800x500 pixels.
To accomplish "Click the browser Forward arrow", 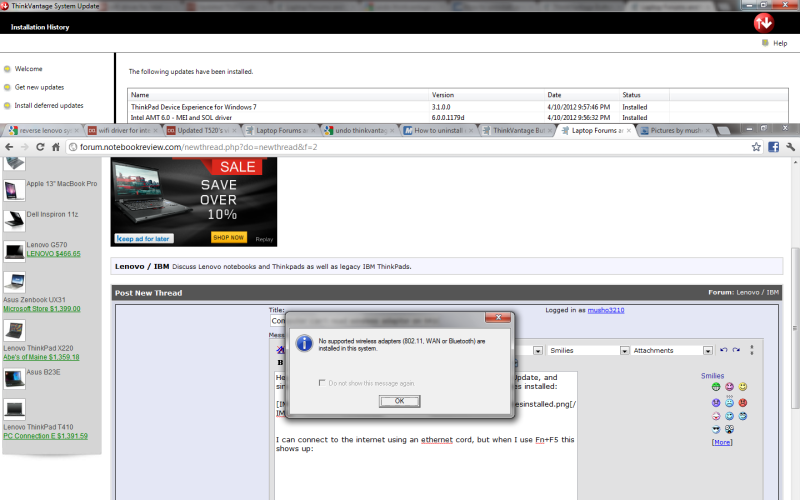I will [x=24, y=147].
